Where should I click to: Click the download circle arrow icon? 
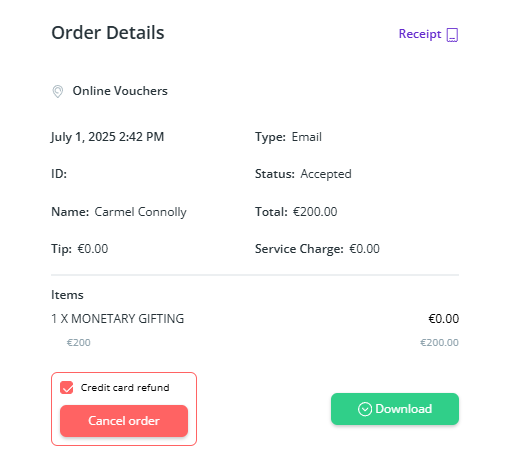[x=365, y=409]
